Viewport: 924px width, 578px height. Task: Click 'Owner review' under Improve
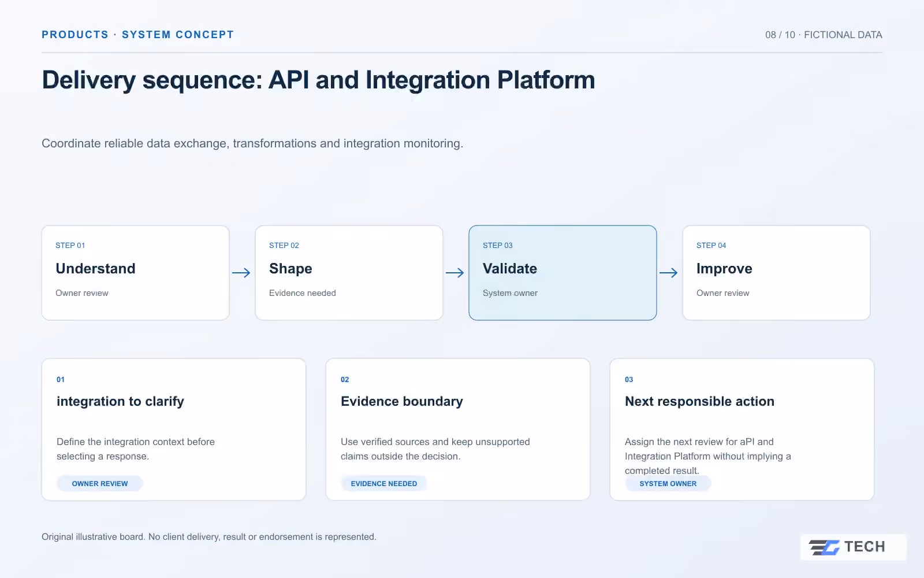pos(722,293)
